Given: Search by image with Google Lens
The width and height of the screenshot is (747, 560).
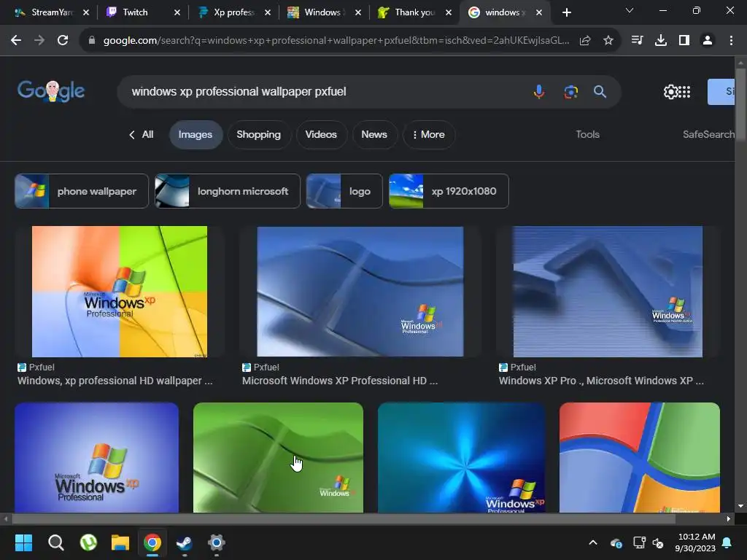Looking at the screenshot, I should (x=570, y=91).
